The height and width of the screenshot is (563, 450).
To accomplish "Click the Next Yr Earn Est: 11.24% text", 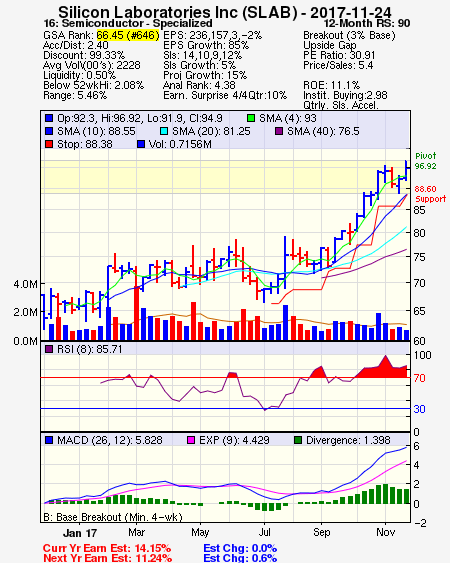I will point(107,558).
